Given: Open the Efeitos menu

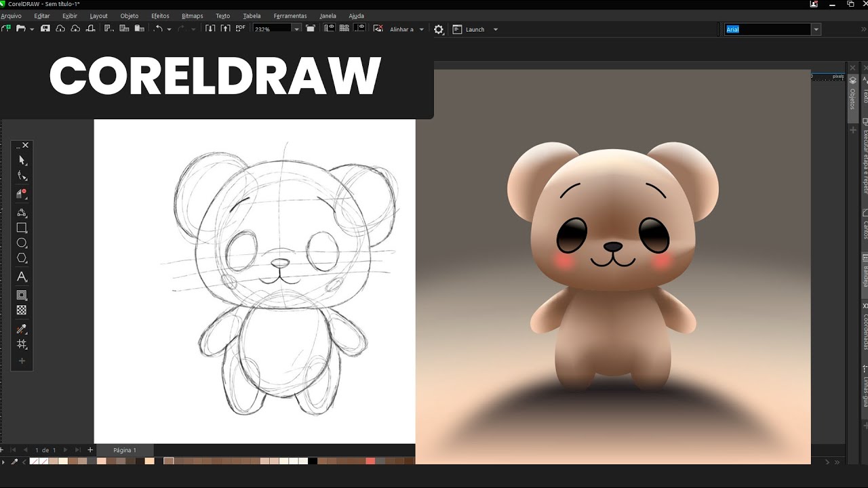Looking at the screenshot, I should [x=160, y=16].
